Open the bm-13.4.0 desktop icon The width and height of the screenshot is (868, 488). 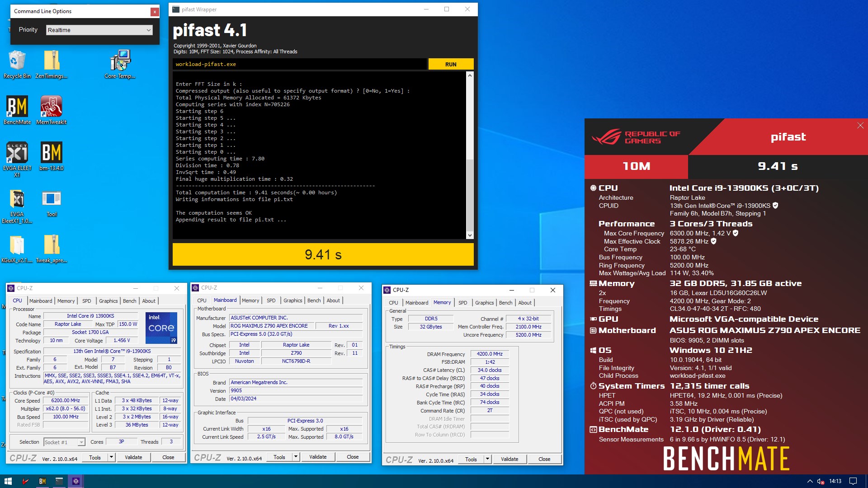tap(52, 156)
